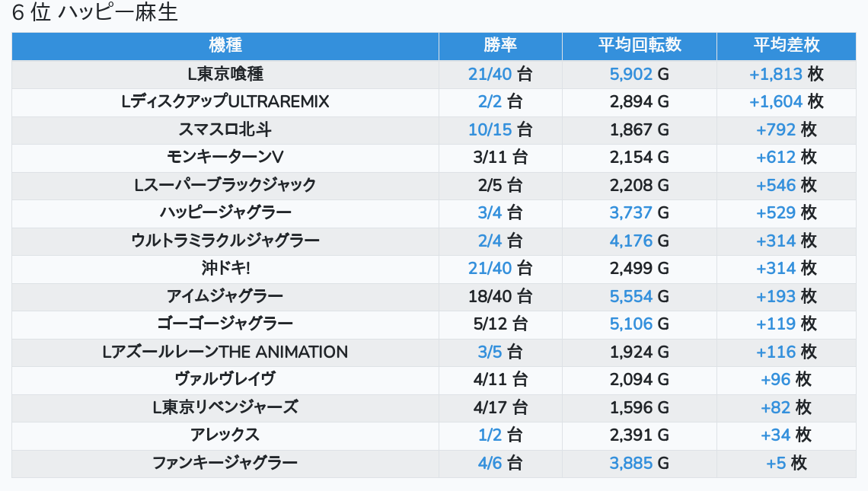The height and width of the screenshot is (491, 868).
Task: Select the 沖ドキ! machine name
Action: coord(225,269)
